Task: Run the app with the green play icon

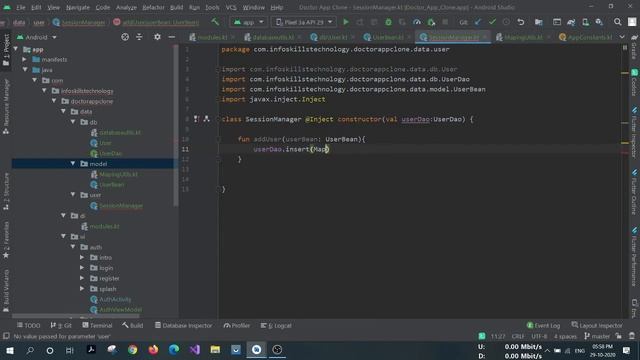Action: (x=346, y=22)
